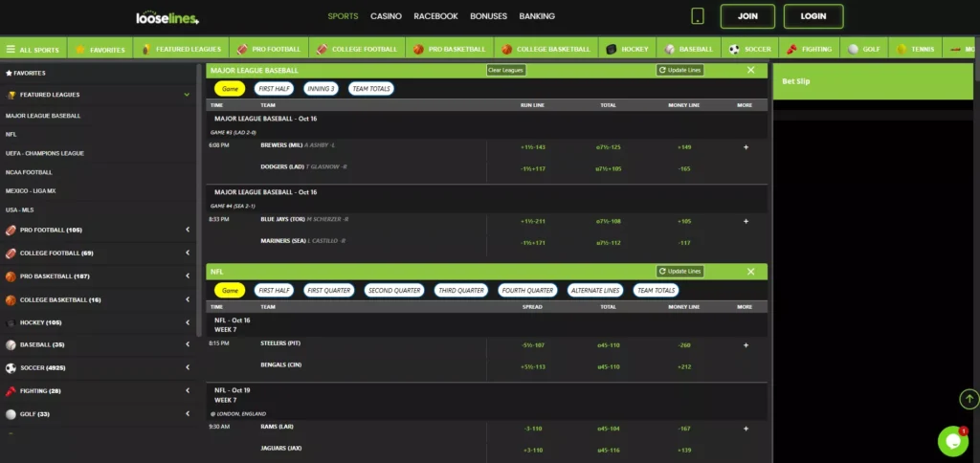Select Fighting in the green sports bar
The height and width of the screenshot is (463, 980).
[809, 50]
